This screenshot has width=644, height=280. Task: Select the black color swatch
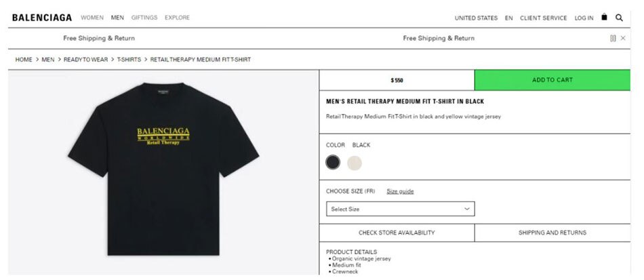333,163
